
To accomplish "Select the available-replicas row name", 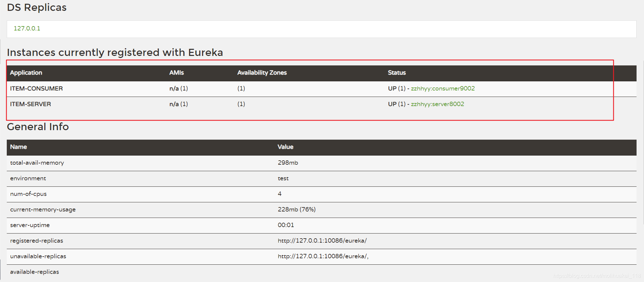I will (x=35, y=272).
